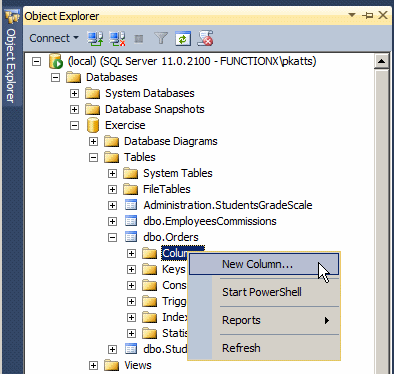Click the Filter funnel toolbar icon
This screenshot has height=374, width=394.
[161, 38]
